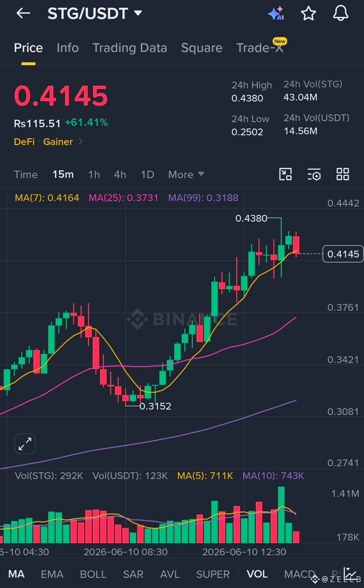
Task: Open the AI analysis sparkle icon
Action: click(276, 13)
